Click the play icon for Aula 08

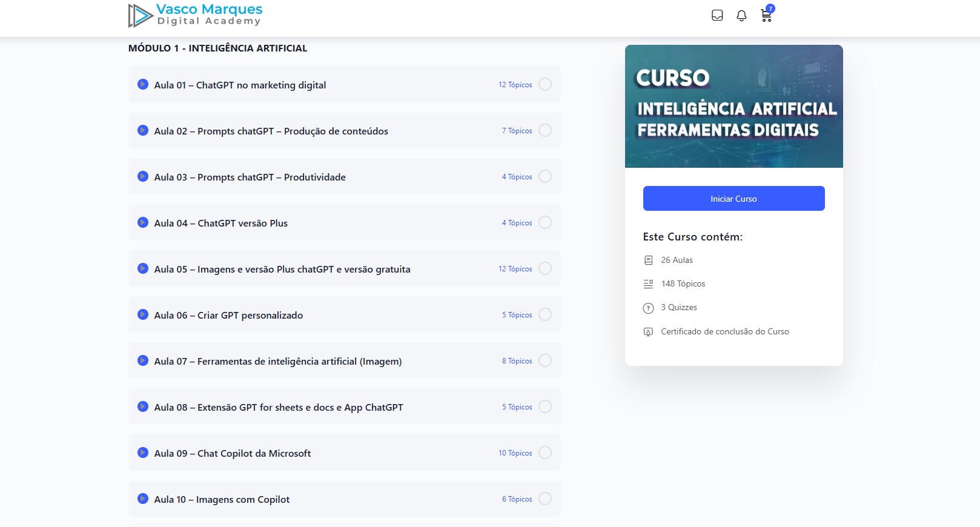[x=143, y=406]
